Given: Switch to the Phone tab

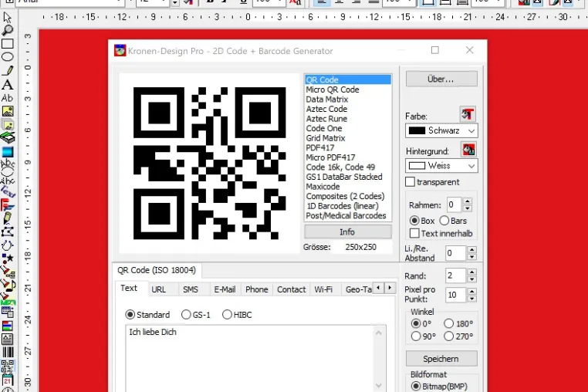Looking at the screenshot, I should [257, 289].
